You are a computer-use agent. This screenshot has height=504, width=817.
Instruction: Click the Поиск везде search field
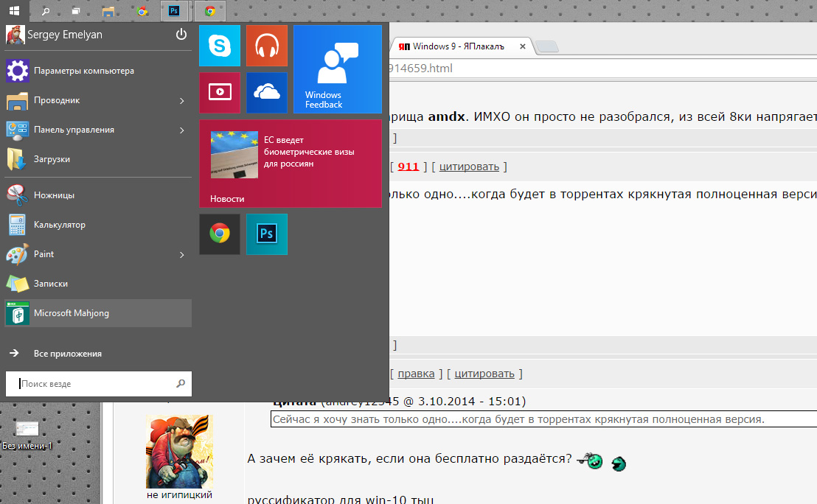99,384
